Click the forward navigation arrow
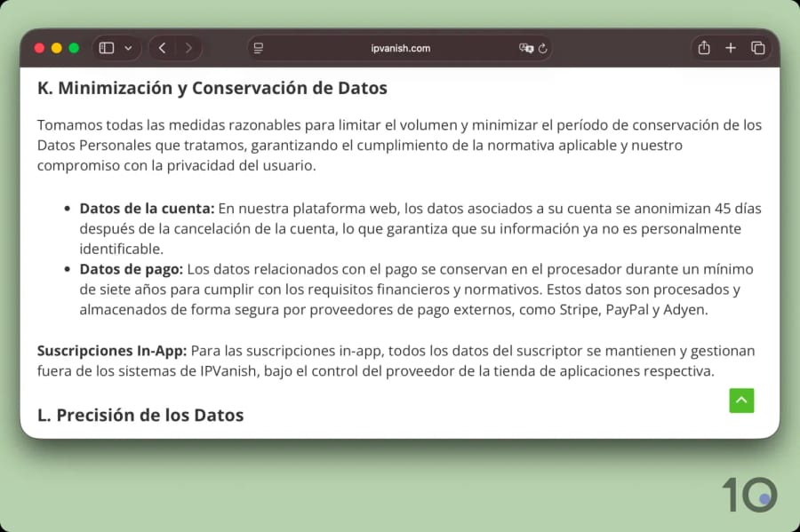 [x=188, y=47]
